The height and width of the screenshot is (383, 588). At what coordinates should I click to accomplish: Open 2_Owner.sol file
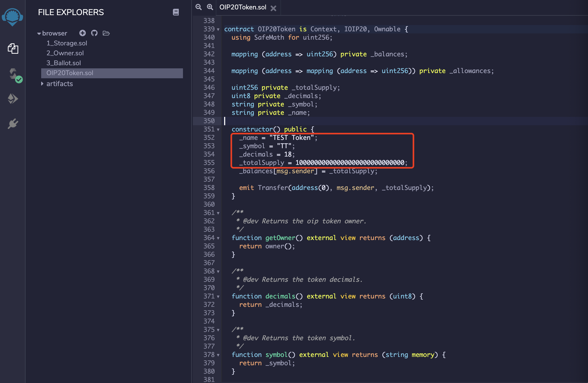click(65, 53)
